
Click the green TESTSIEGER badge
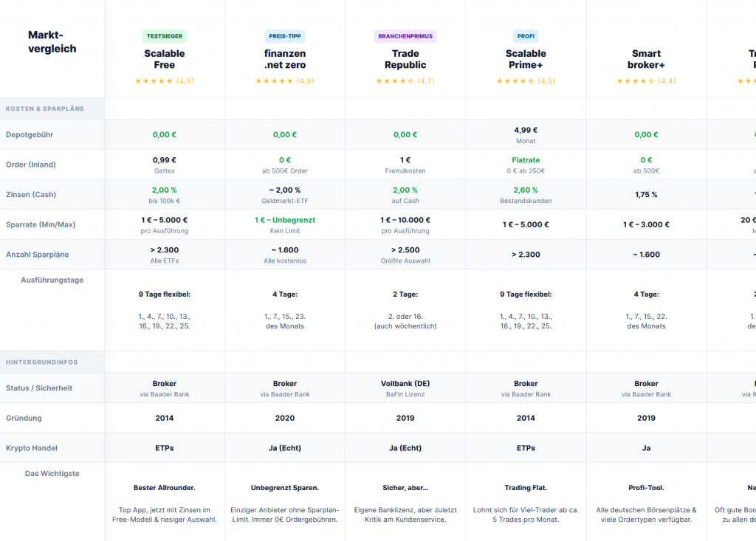[164, 36]
